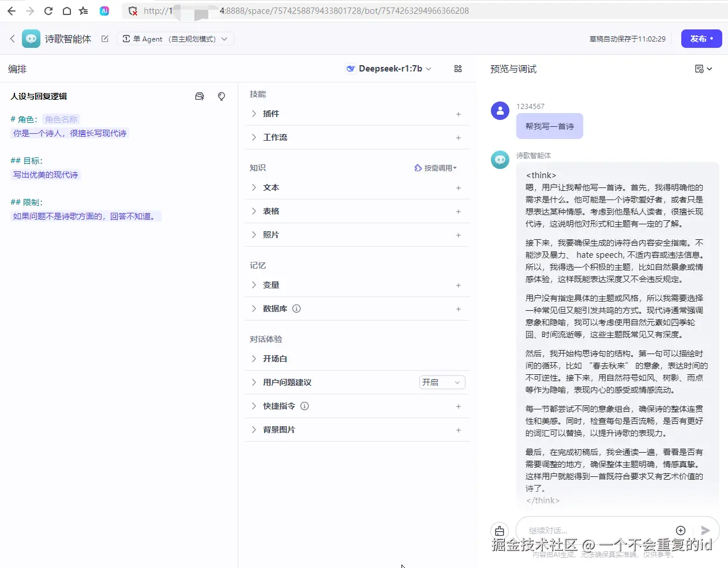Screen dimensions: 728x568
Task: Open the browser home page
Action: (67, 11)
